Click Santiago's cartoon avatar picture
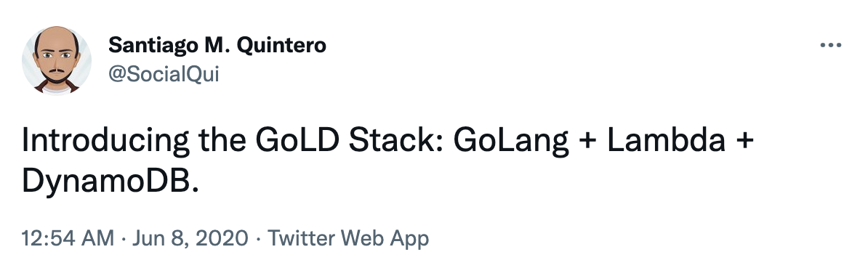 coord(57,60)
